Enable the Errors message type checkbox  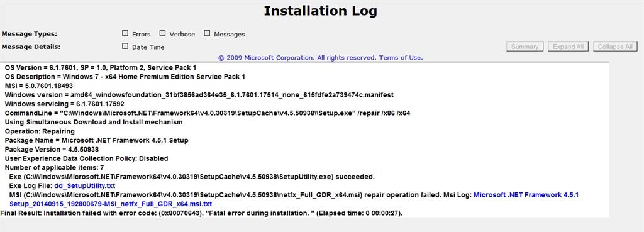tap(125, 33)
